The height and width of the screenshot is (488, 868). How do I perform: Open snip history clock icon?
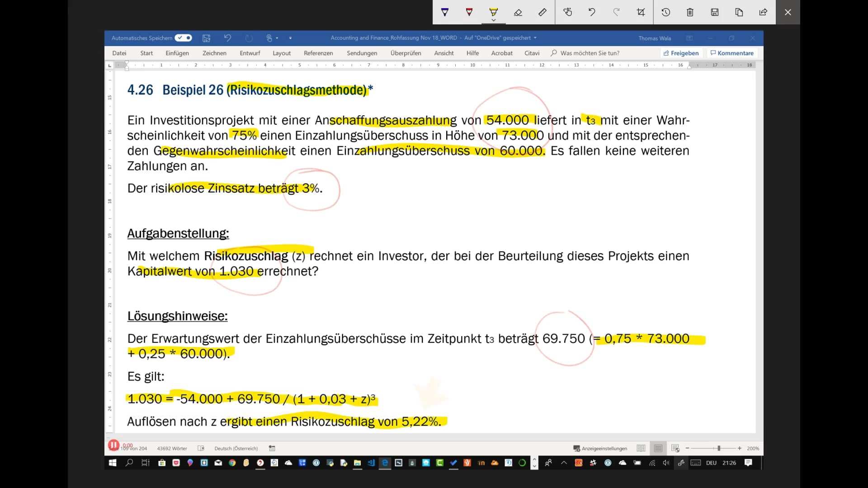[x=666, y=12]
